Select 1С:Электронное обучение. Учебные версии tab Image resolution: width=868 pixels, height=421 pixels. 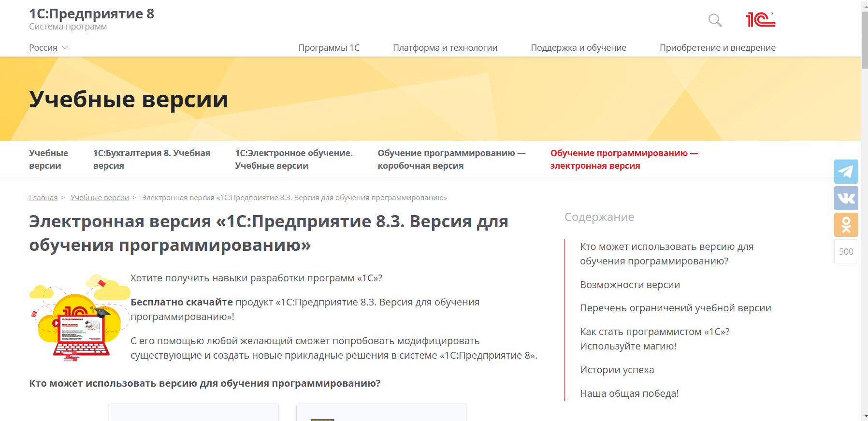294,159
